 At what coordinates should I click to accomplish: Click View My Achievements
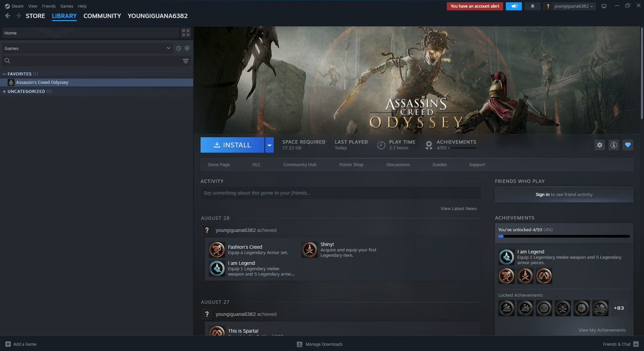click(602, 330)
